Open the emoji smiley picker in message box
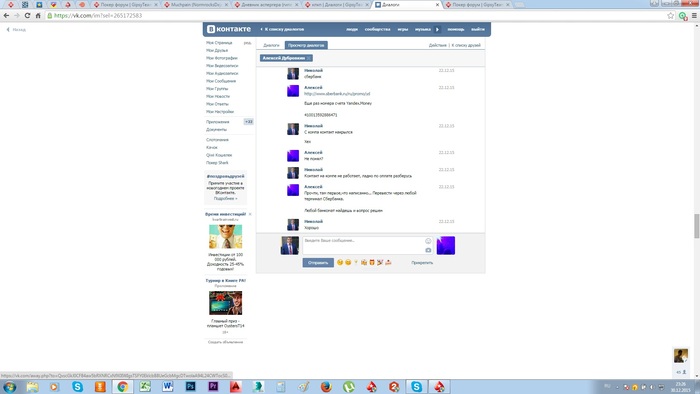The image size is (700, 394). click(428, 241)
